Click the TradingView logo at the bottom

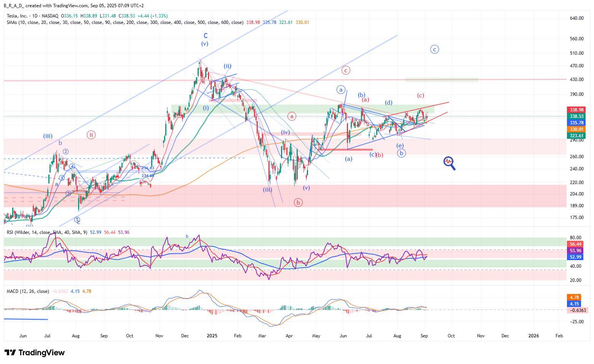(34, 353)
